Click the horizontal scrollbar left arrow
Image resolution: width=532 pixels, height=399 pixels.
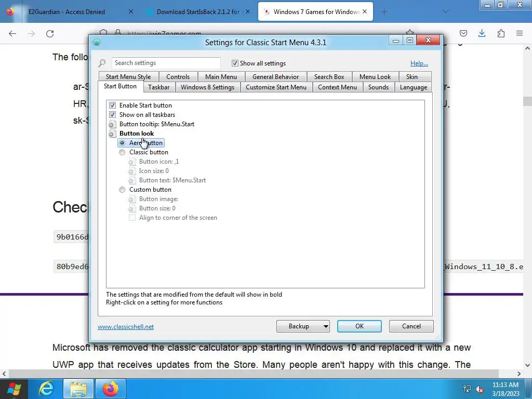(4, 374)
